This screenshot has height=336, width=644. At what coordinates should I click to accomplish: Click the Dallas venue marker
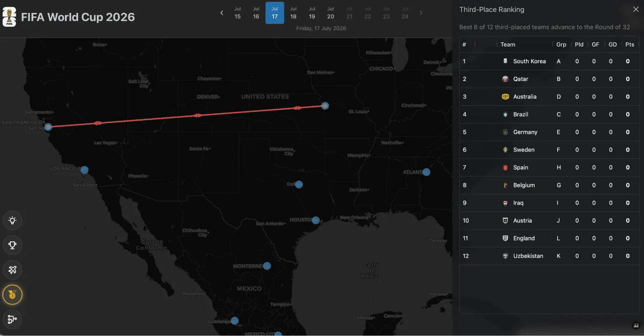point(299,185)
